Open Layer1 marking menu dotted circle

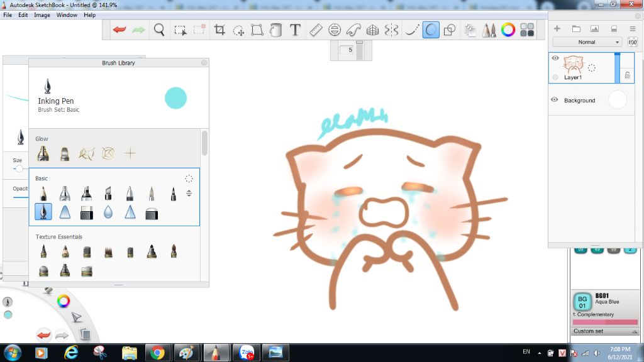click(x=591, y=68)
